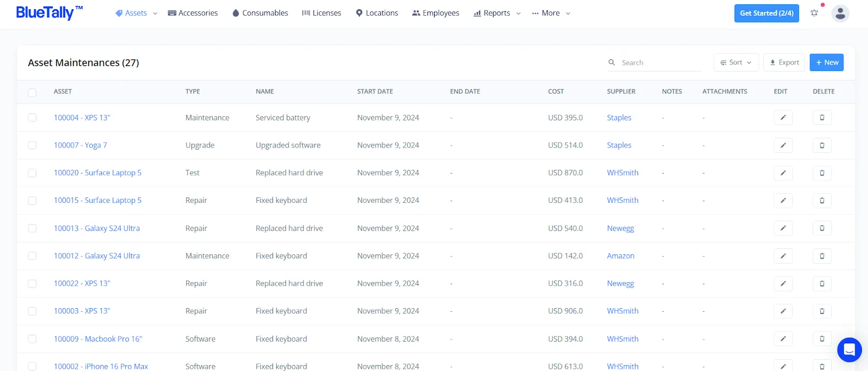This screenshot has height=371, width=868.
Task: Open Newegg supplier in 100022 row
Action: point(621,284)
